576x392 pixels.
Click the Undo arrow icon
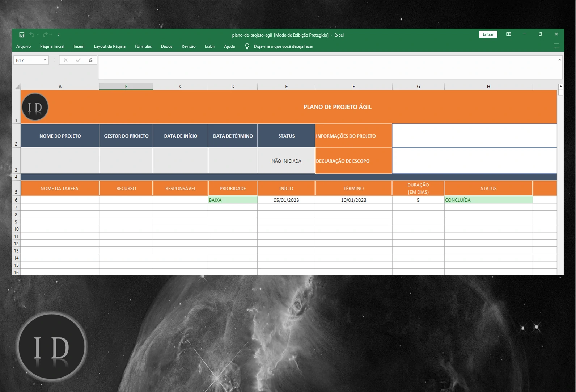pos(32,35)
